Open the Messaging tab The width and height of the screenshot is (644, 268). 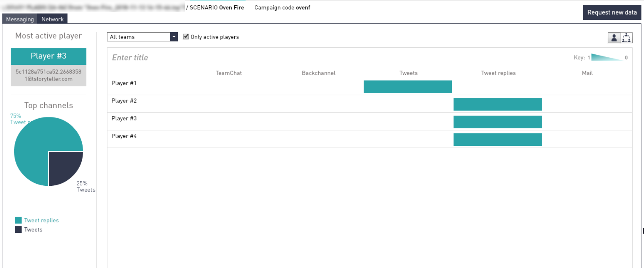coord(20,19)
